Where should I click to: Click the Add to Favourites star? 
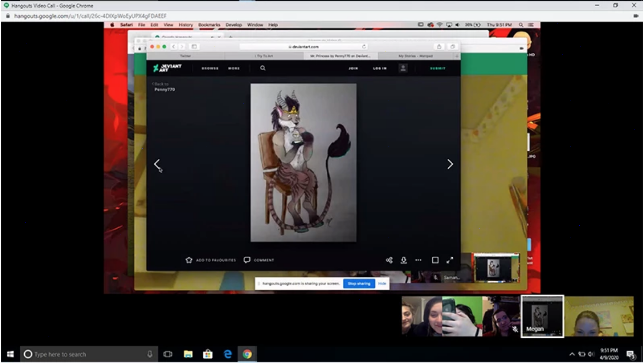(x=189, y=260)
